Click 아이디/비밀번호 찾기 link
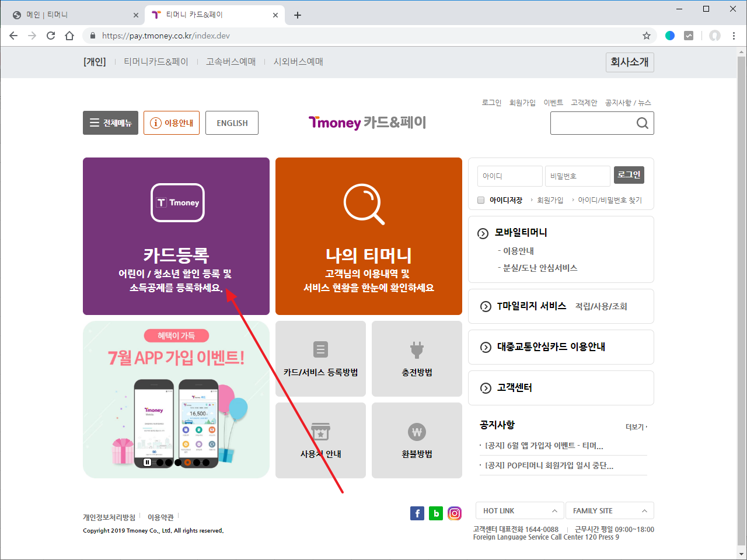747x560 pixels. point(610,200)
